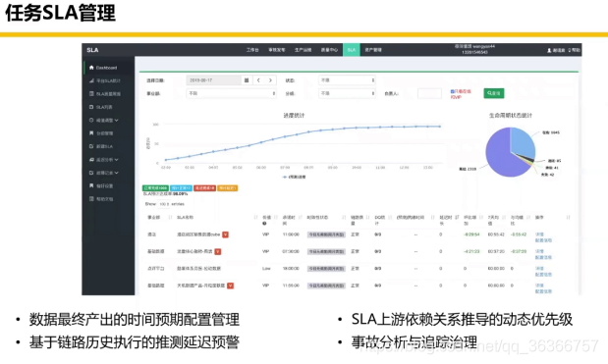
Task: Open the calendar icon next to date 2019-08-17
Action: click(x=247, y=80)
